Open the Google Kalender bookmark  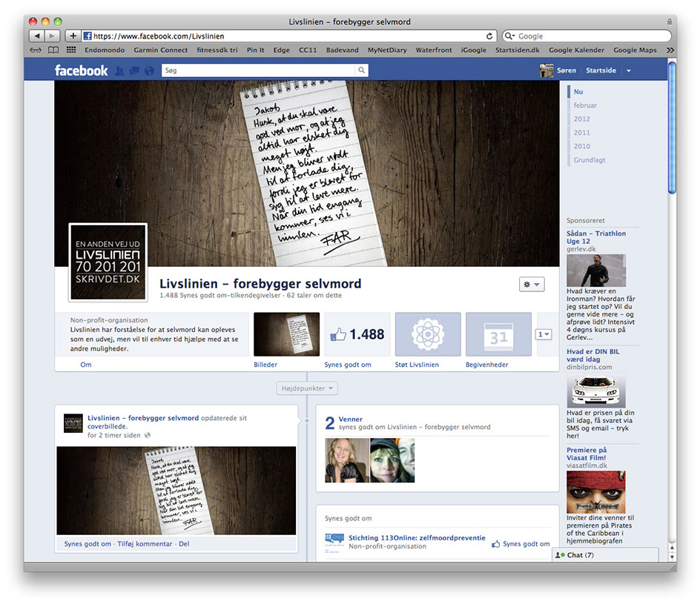coord(576,50)
